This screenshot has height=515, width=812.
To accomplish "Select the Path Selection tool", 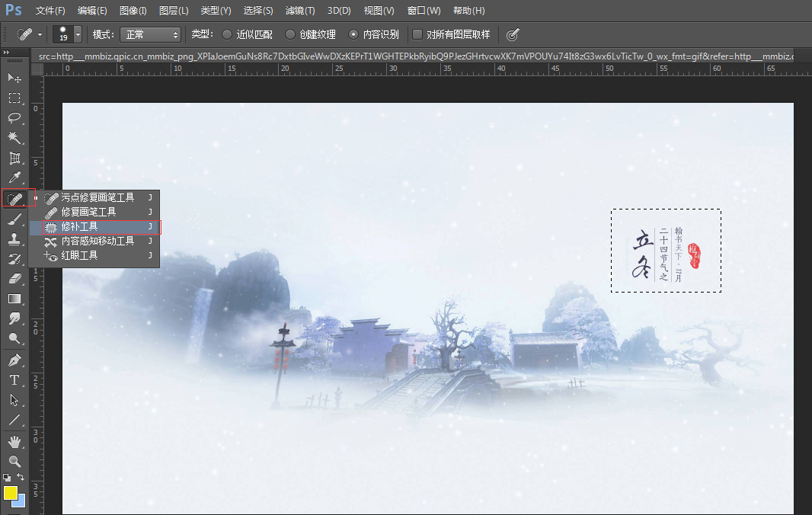I will tap(14, 401).
